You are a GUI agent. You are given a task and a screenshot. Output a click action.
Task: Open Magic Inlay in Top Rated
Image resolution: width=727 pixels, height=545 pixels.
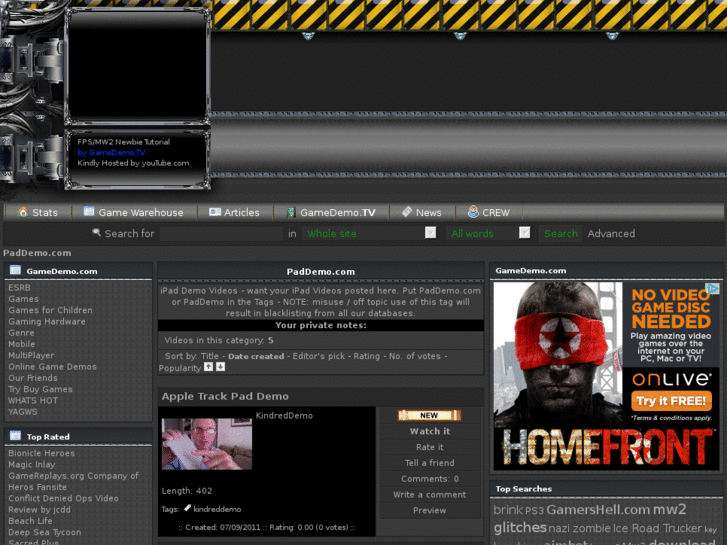tap(32, 464)
